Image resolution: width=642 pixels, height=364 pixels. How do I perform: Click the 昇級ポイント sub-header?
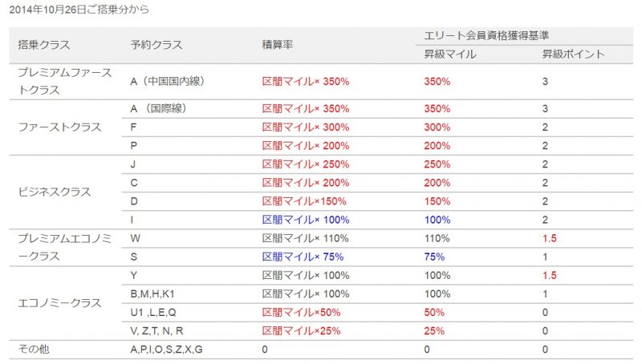point(573,54)
